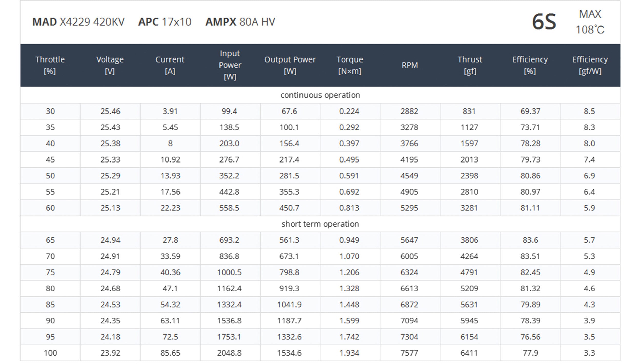Select the 'short term operation' section row
This screenshot has height=364, width=641.
coord(320,224)
